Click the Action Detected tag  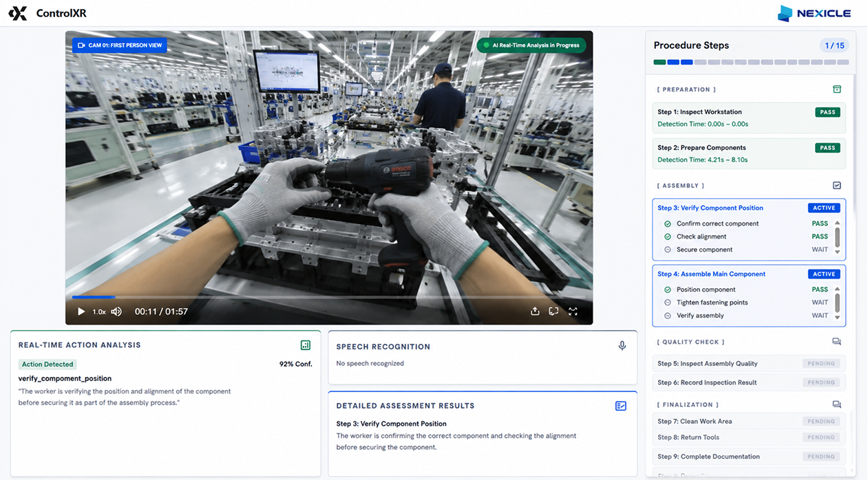(47, 364)
